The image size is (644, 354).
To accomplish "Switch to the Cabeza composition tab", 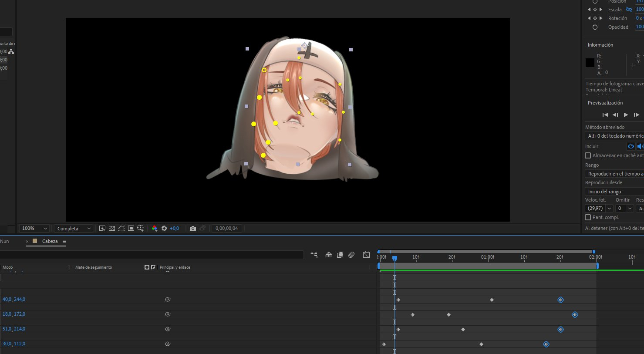I will (x=50, y=241).
